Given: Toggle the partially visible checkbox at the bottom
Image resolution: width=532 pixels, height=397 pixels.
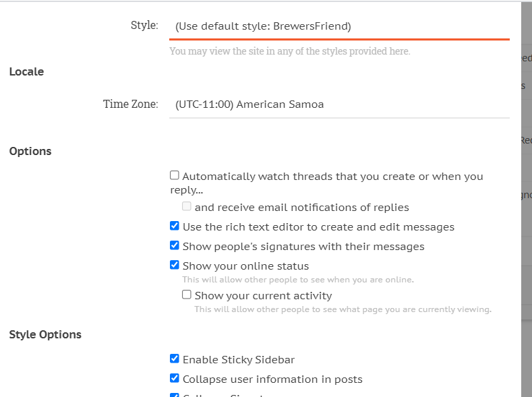Looking at the screenshot, I should (x=175, y=395).
